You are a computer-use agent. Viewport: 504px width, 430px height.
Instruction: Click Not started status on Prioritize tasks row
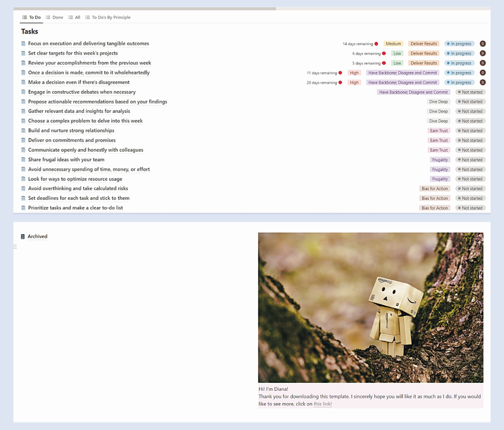[470, 208]
